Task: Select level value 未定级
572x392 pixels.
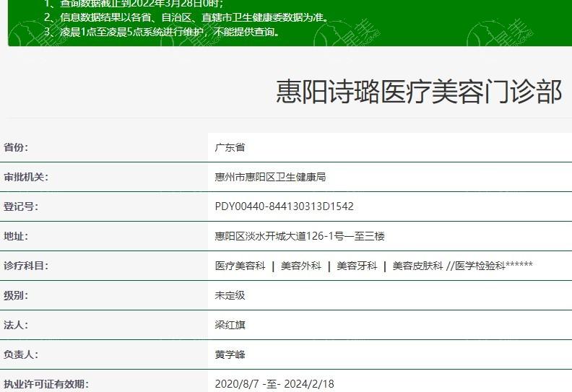Action: click(230, 295)
